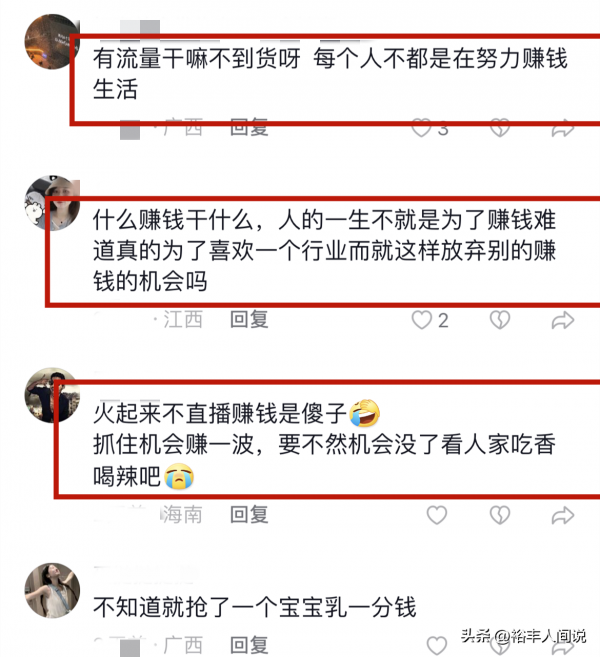Open fourth commenter's avatar of woman
Viewport: 600px width, 657px height.
point(52,590)
